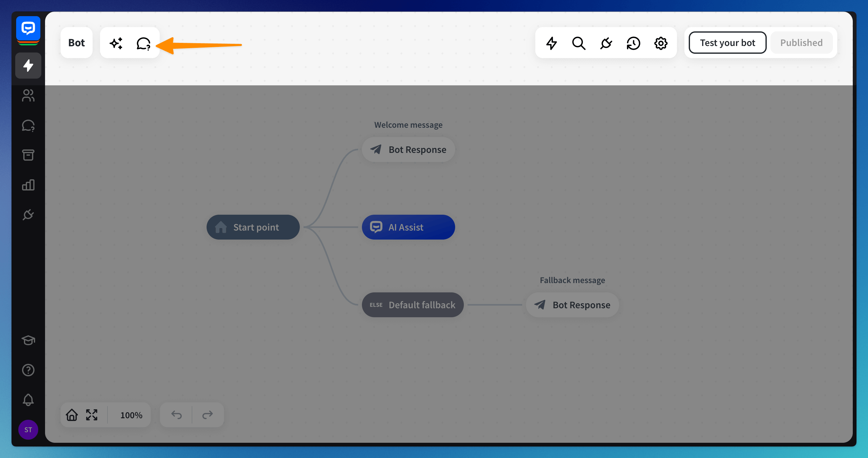Click the 100% zoom level control
Screen dimensions: 868x458
click(x=131, y=415)
